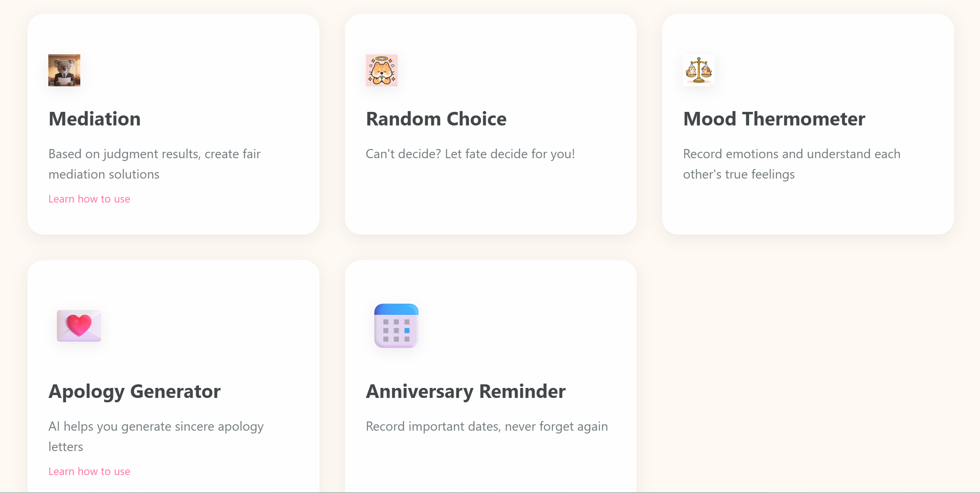Select the shiba dog Random Choice icon
980x493 pixels.
[381, 70]
